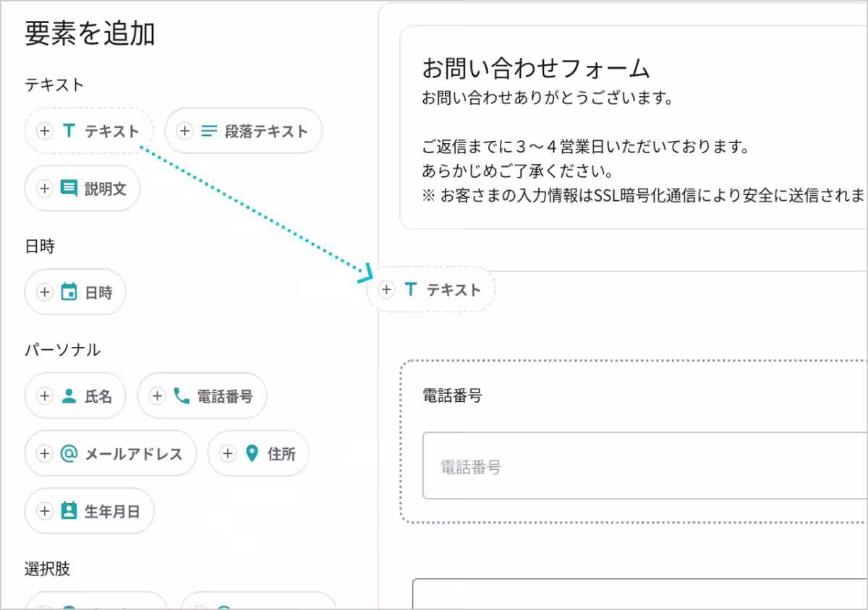Add a 日時 element to the form
The image size is (868, 610).
(75, 292)
